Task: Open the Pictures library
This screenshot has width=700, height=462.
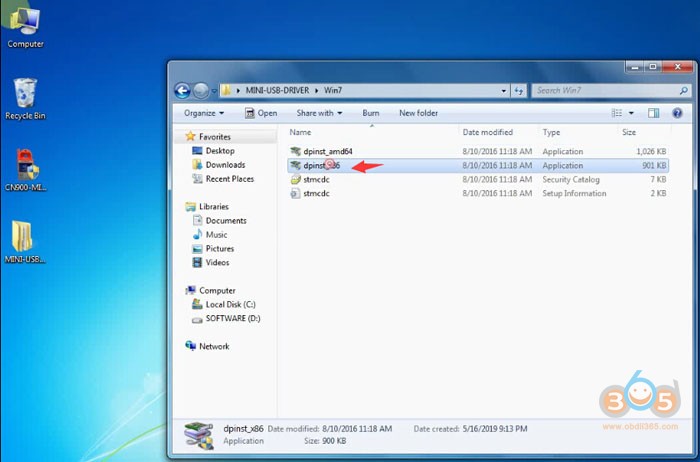Action: [x=220, y=249]
